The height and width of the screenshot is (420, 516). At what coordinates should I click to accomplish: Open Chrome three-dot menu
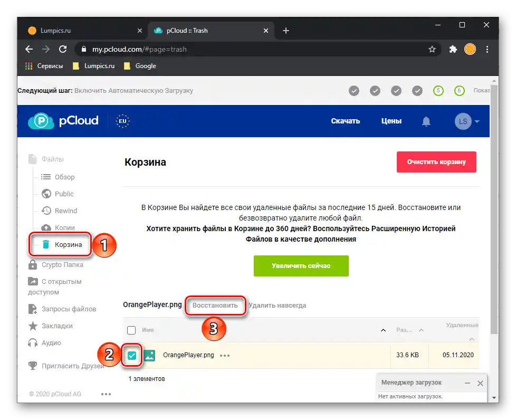point(488,50)
